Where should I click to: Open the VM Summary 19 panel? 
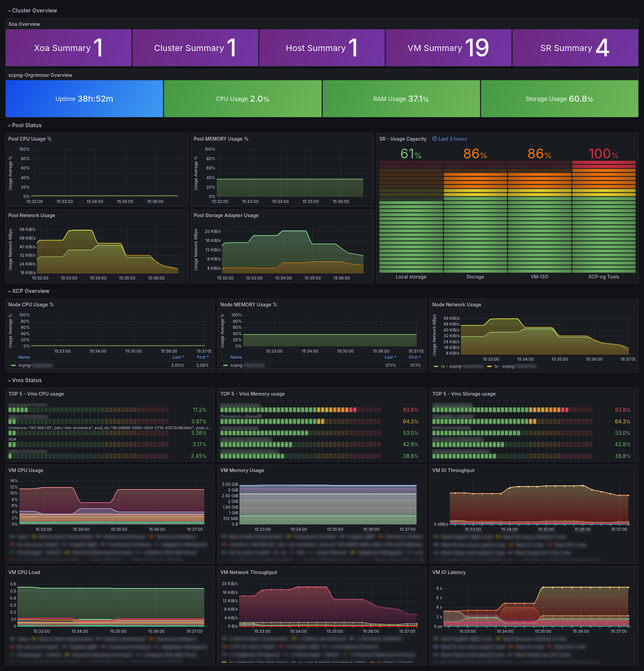pyautogui.click(x=448, y=48)
